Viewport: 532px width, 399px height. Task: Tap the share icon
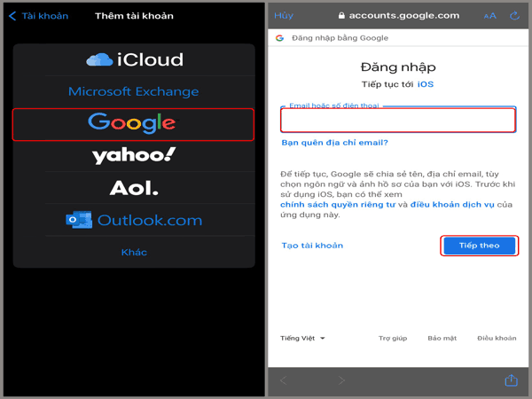coord(511,380)
